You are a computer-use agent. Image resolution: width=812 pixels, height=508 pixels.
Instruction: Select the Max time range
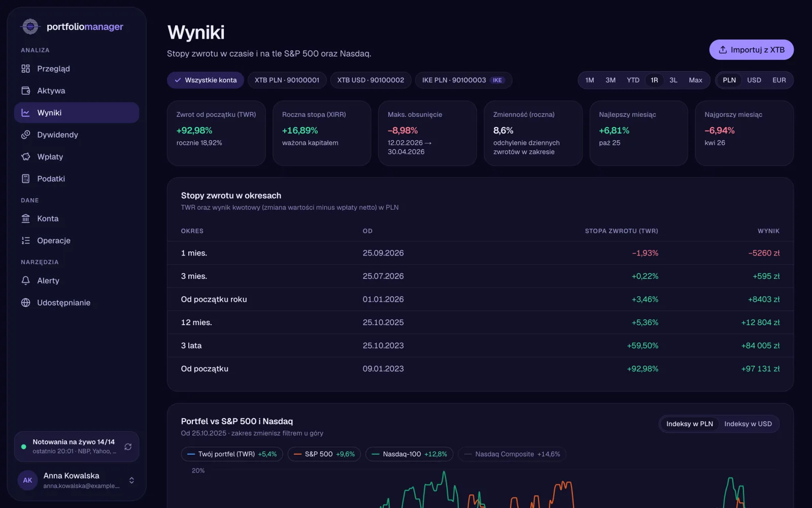[695, 80]
